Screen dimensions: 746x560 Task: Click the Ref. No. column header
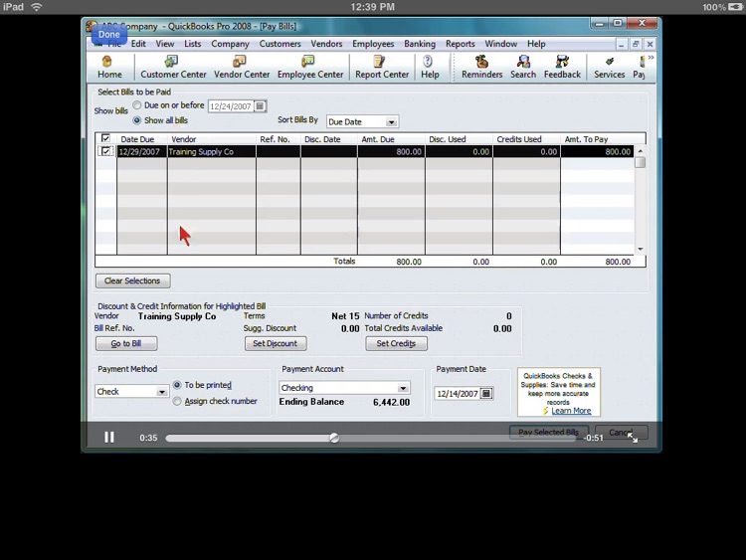(x=279, y=139)
